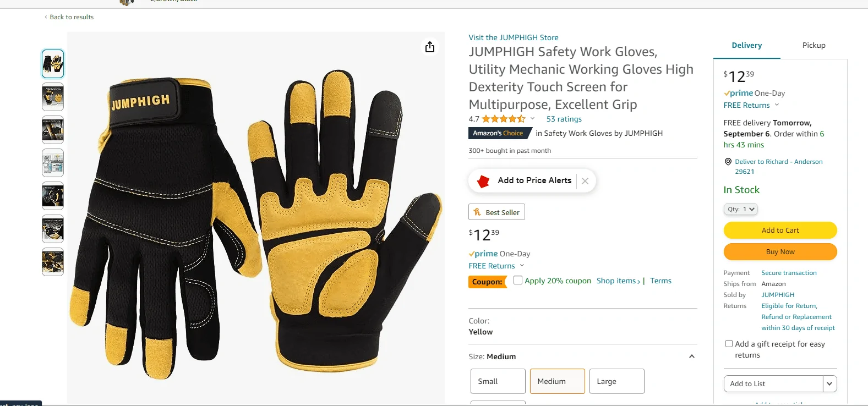The width and height of the screenshot is (868, 406).
Task: Click the Amazon's Choice badge
Action: (498, 133)
